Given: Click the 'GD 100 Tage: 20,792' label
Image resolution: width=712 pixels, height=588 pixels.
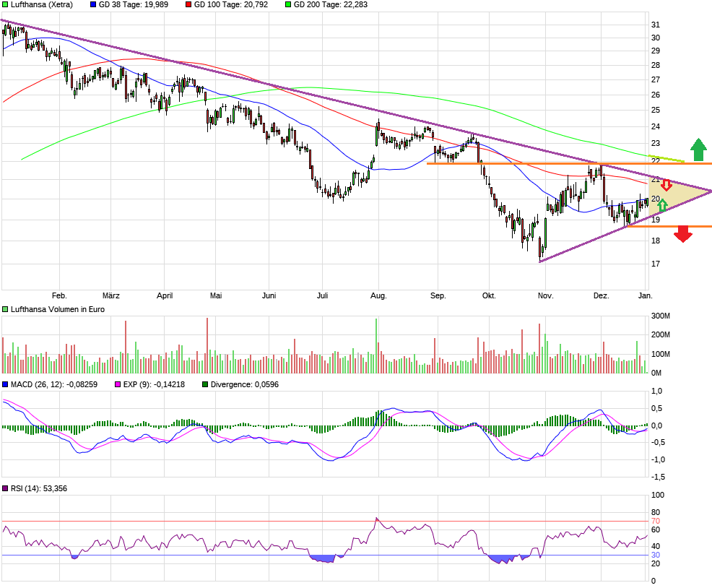Looking at the screenshot, I should click(x=231, y=4).
